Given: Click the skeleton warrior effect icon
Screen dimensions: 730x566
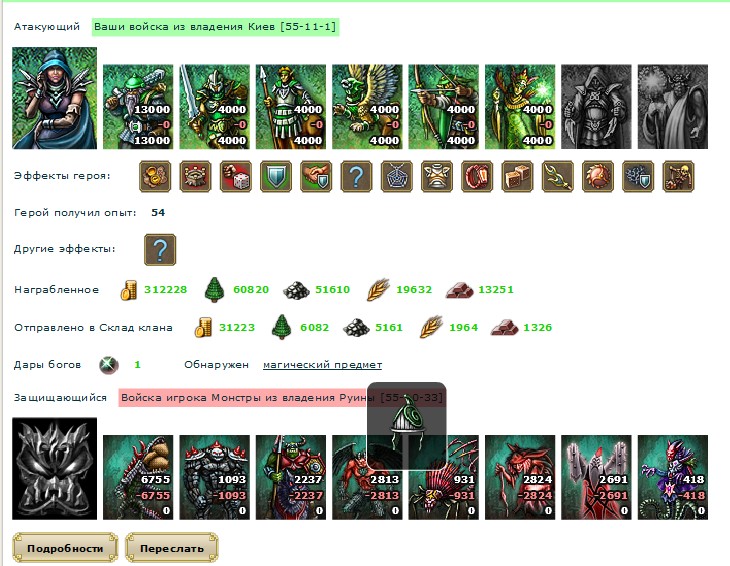Looking at the screenshot, I should pos(678,176).
